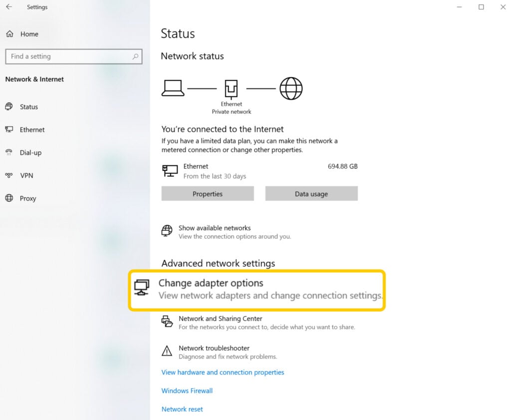
Task: Click the Ethernet monitor icon above data usage
Action: click(170, 170)
